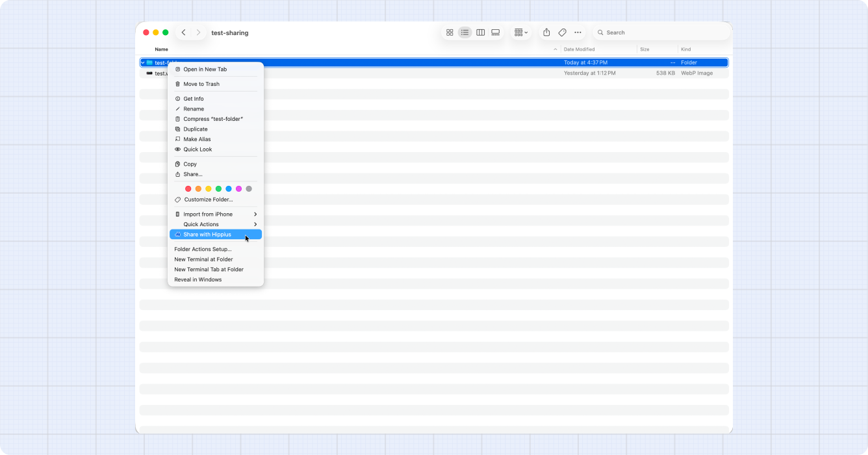This screenshot has width=868, height=455.
Task: Select New Terminal Tab at Folder
Action: tap(216, 270)
